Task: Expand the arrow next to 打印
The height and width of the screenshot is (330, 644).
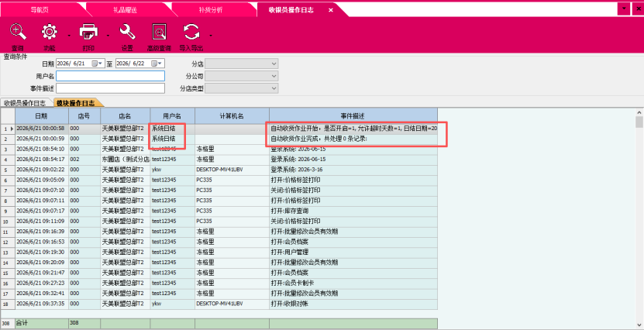Action: click(x=108, y=36)
